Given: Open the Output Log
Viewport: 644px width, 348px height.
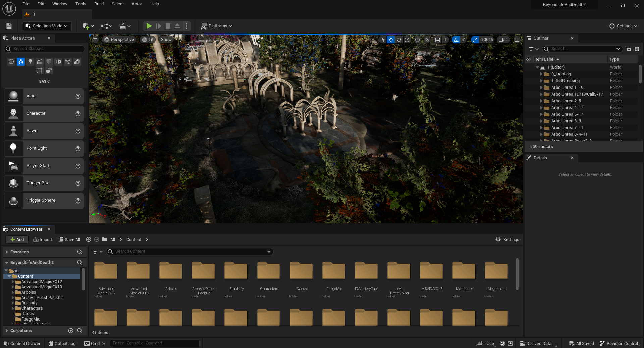Looking at the screenshot, I should click(x=62, y=343).
